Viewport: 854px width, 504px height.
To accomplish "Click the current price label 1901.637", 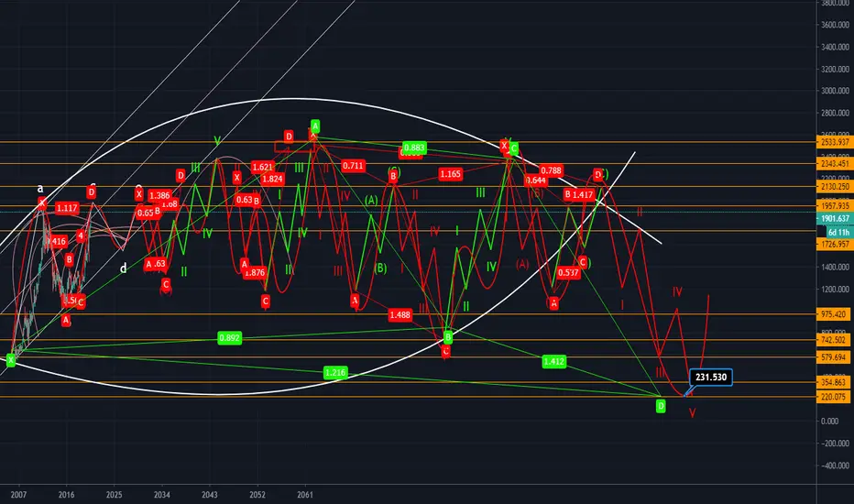I will click(835, 218).
